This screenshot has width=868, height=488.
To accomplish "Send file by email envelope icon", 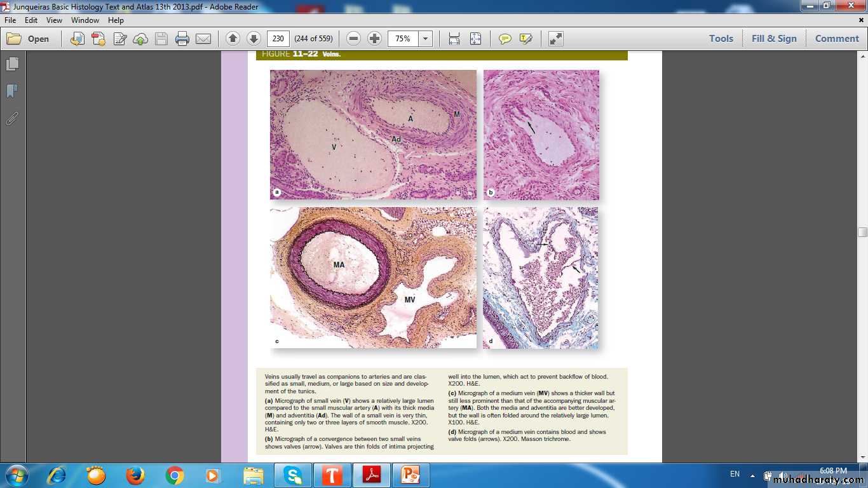I will (x=203, y=39).
